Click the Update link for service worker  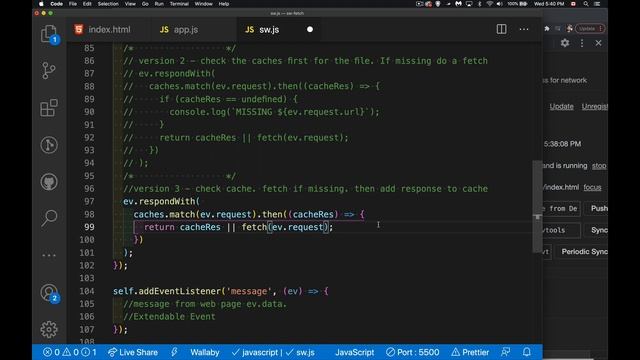[x=561, y=106]
